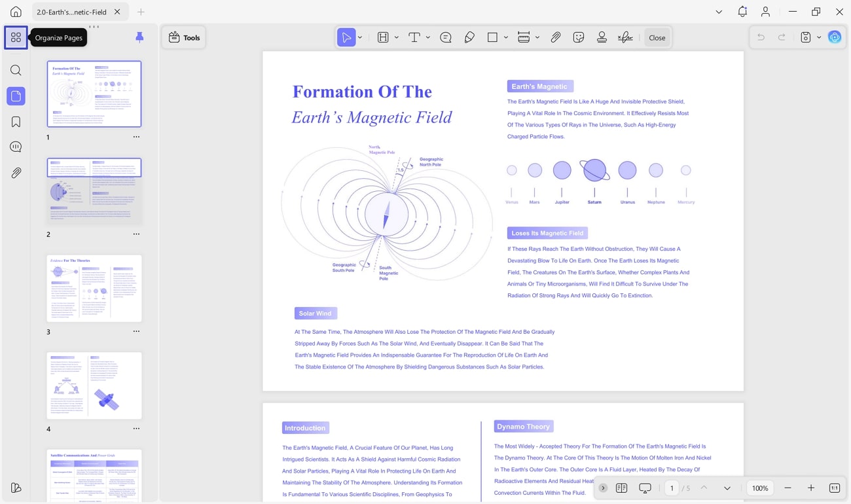The height and width of the screenshot is (504, 851).
Task: Click the page number input field
Action: [672, 488]
